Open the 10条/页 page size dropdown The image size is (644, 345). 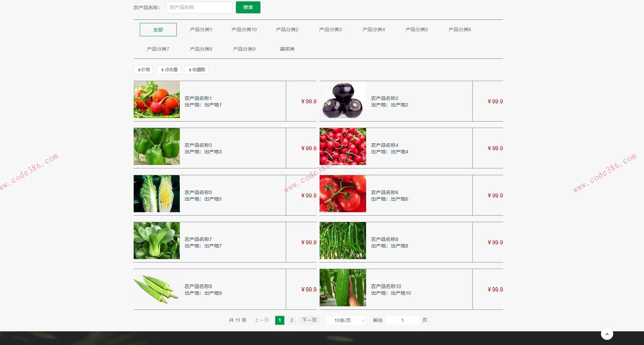point(346,320)
